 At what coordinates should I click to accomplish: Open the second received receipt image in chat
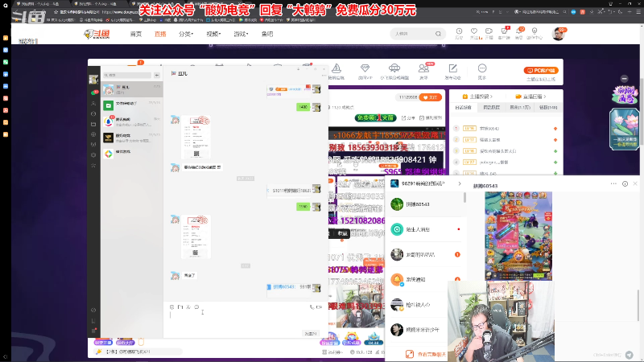tap(196, 237)
